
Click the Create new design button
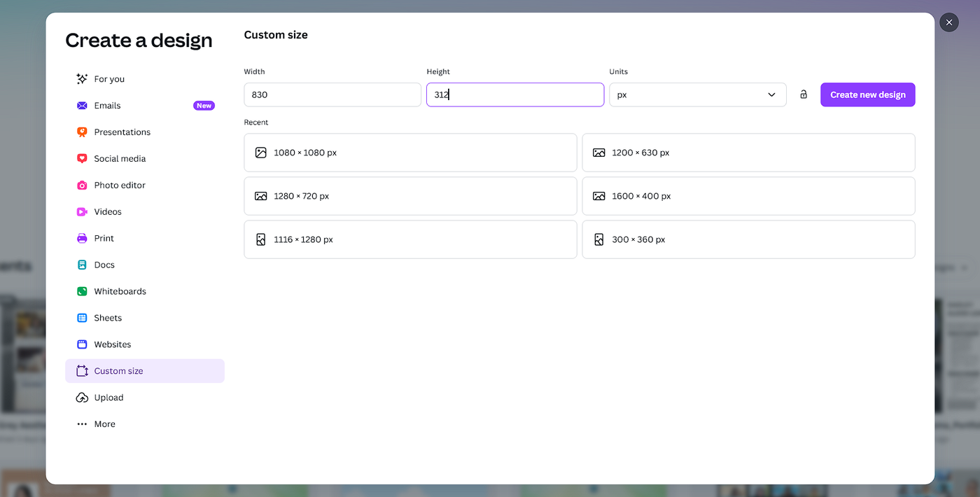pos(867,94)
